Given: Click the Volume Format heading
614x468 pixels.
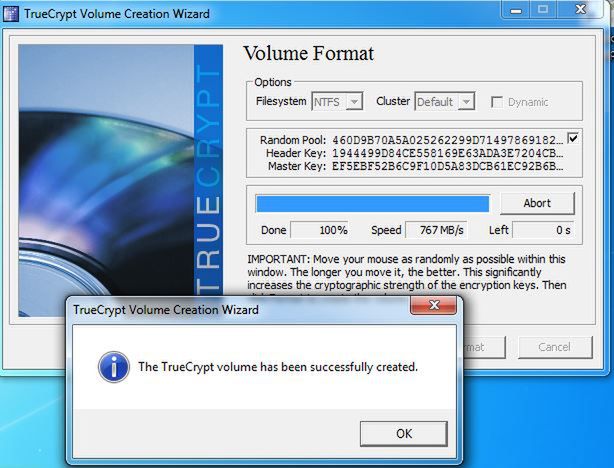Looking at the screenshot, I should coord(309,53).
